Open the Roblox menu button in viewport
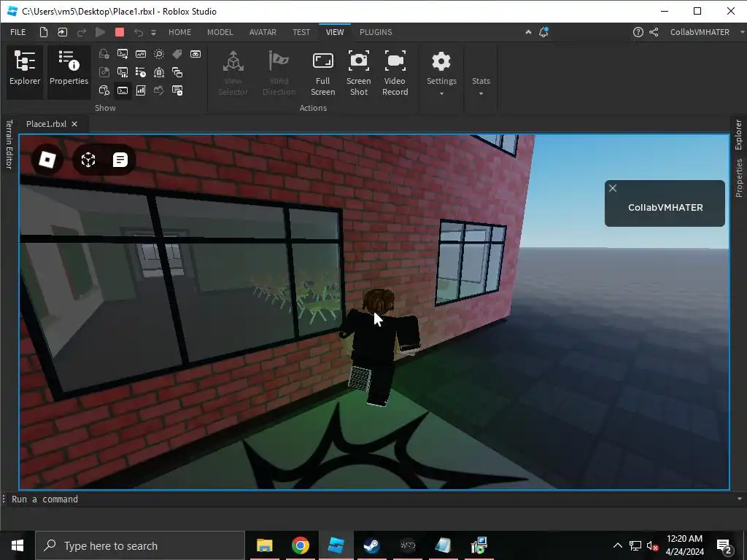This screenshot has width=747, height=560. point(47,160)
